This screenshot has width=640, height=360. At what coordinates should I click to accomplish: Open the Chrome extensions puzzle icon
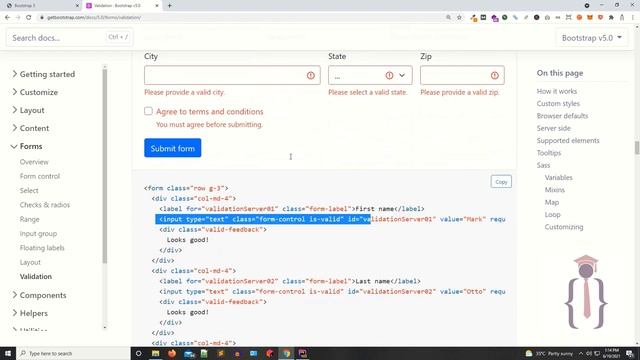[x=611, y=17]
